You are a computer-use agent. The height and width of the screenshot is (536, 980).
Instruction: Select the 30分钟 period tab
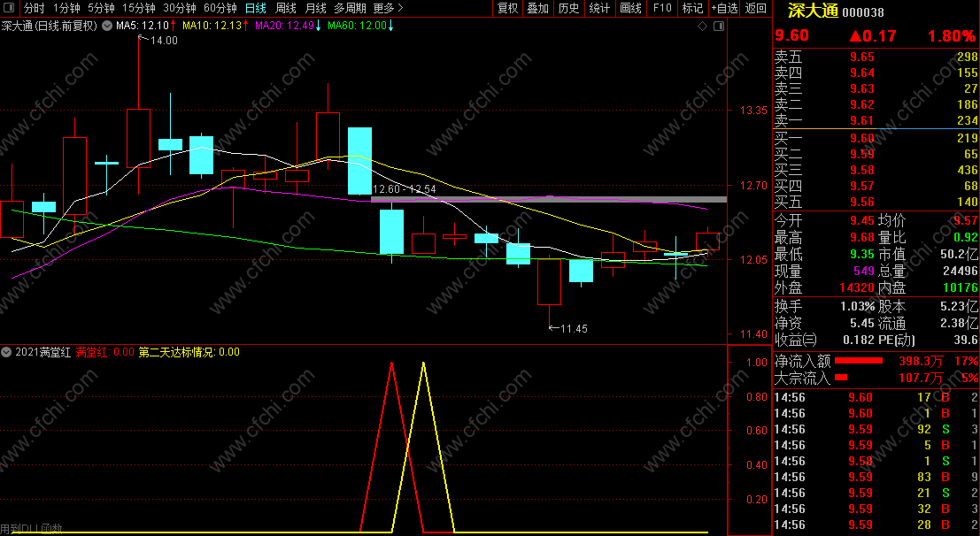[180, 8]
